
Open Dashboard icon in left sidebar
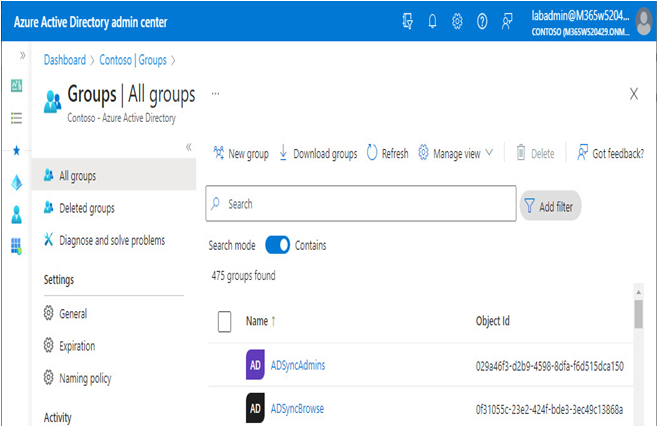[x=16, y=86]
